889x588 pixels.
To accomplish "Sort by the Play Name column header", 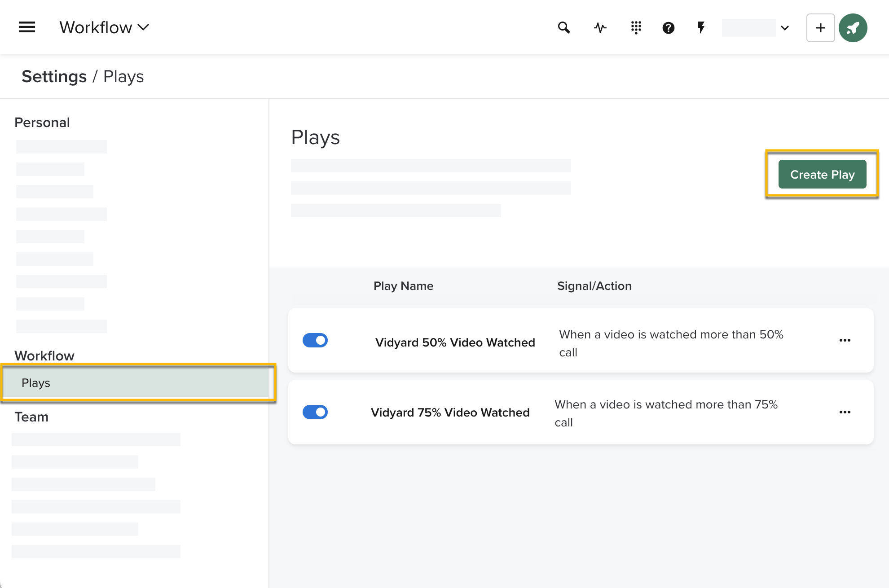I will tap(403, 286).
